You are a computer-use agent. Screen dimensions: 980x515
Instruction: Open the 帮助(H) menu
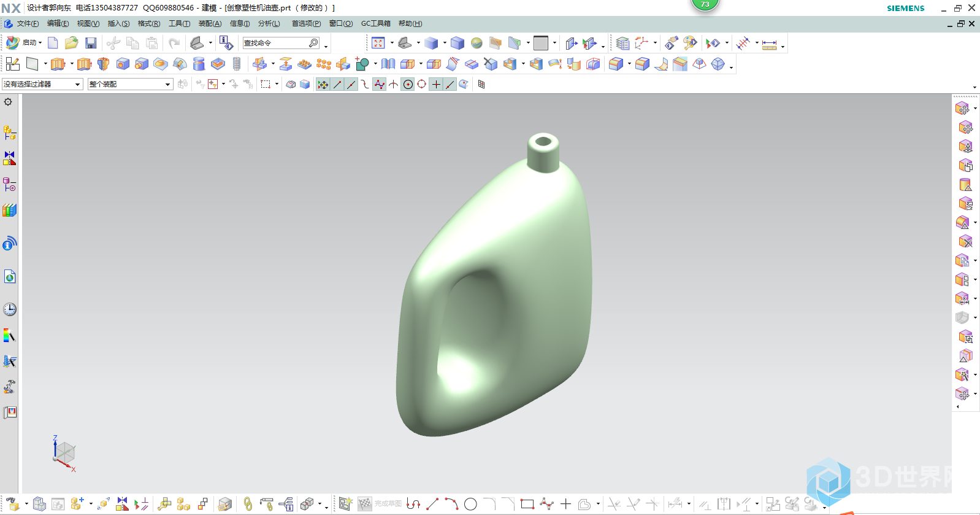410,23
